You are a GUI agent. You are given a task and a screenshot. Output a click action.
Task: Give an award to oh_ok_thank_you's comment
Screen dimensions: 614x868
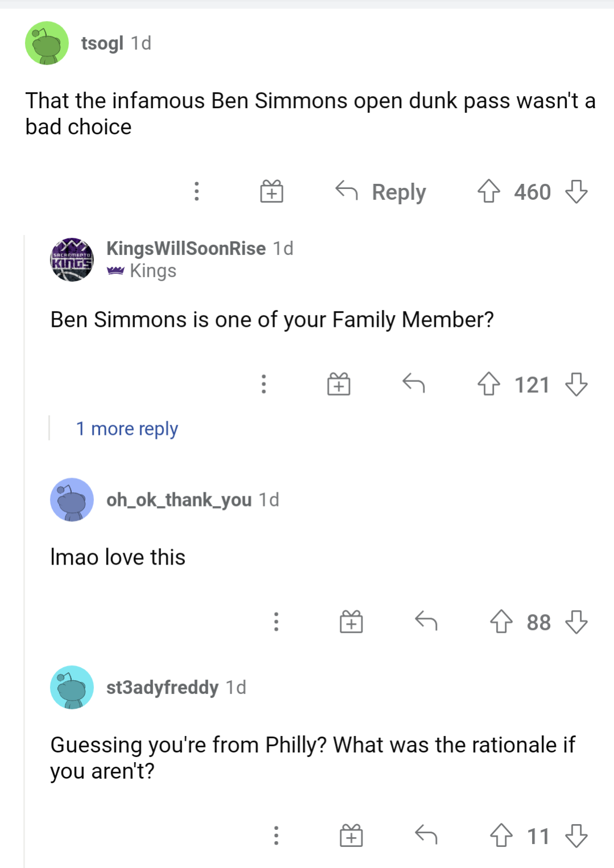[352, 622]
